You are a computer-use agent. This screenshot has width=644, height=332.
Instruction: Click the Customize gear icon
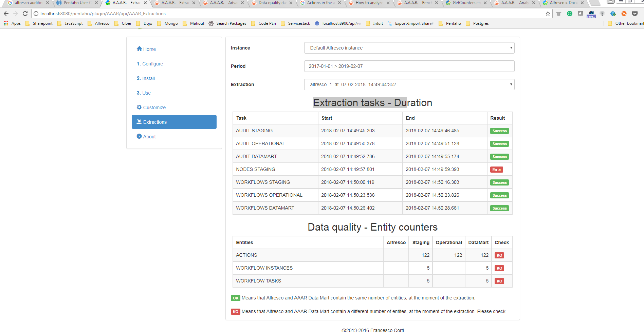click(x=139, y=107)
